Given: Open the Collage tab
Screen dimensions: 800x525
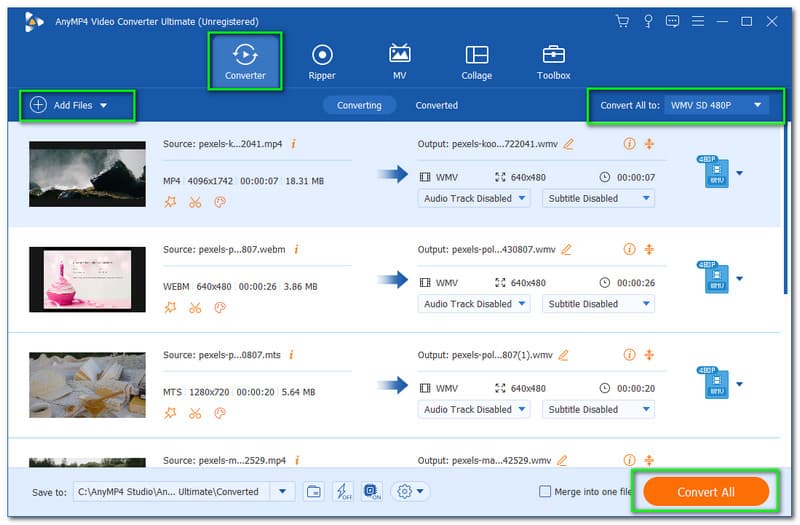Looking at the screenshot, I should [477, 62].
